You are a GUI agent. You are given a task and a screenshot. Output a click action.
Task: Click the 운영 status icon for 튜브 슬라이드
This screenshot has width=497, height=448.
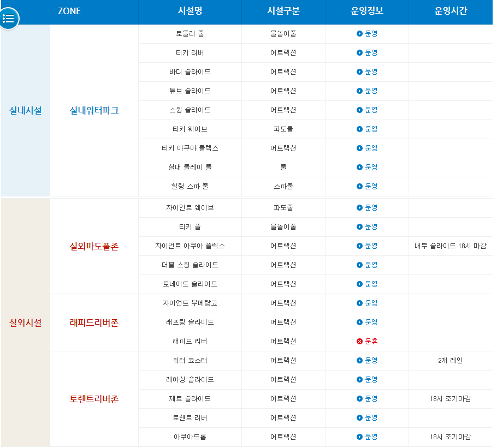click(359, 91)
